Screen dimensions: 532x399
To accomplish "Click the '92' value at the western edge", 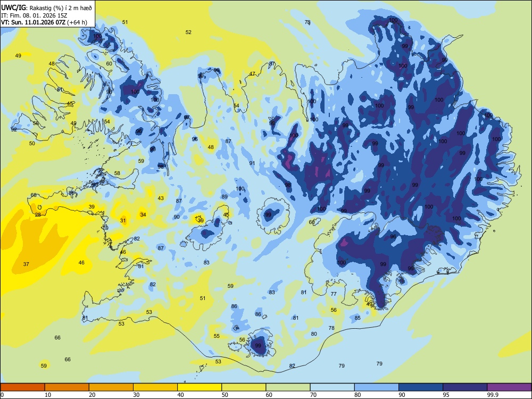I will click(14, 129).
